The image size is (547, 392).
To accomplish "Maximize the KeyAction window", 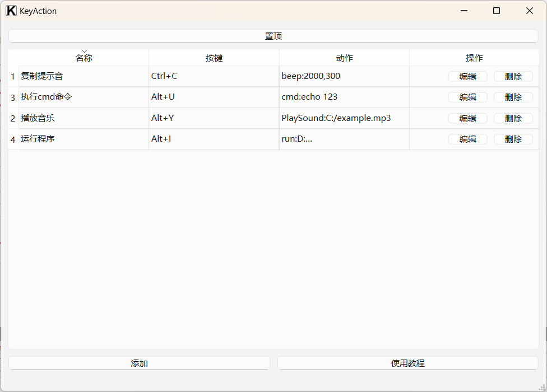I will tap(497, 11).
